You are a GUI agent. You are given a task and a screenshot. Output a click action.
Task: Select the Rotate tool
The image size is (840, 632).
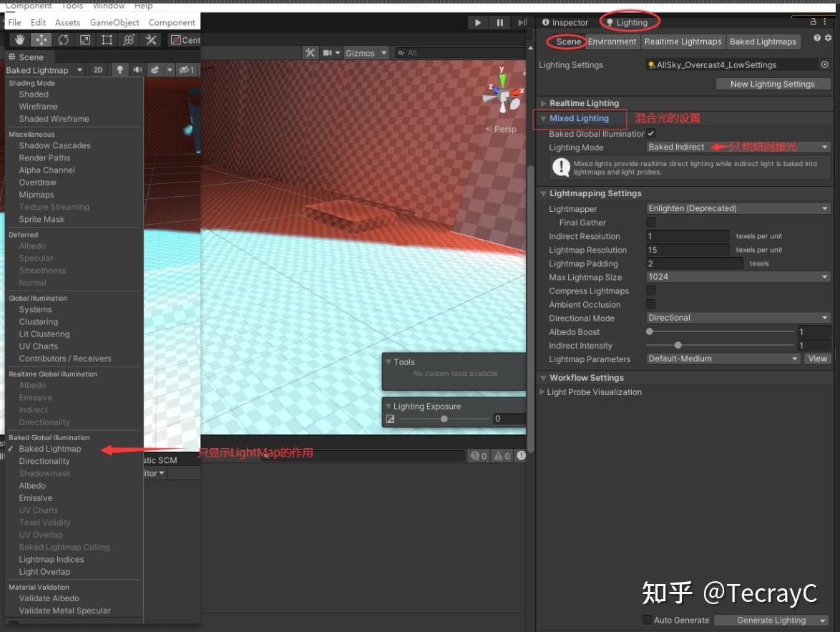[x=64, y=39]
